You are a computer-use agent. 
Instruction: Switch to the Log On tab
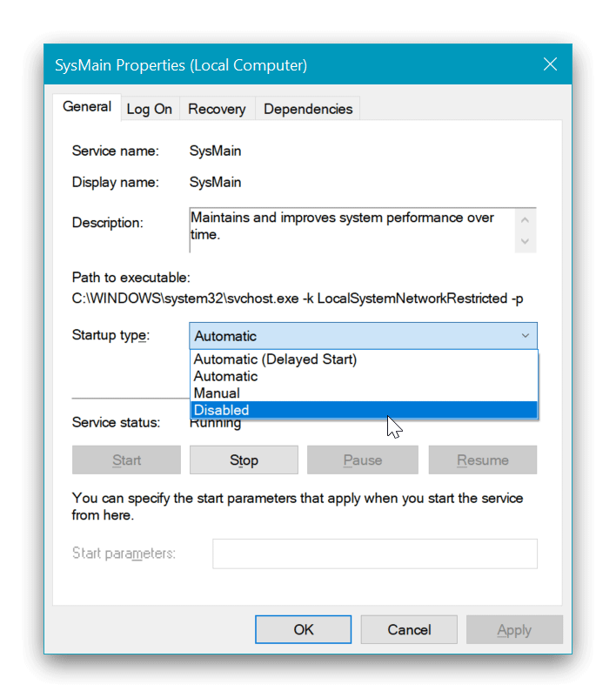[x=150, y=109]
